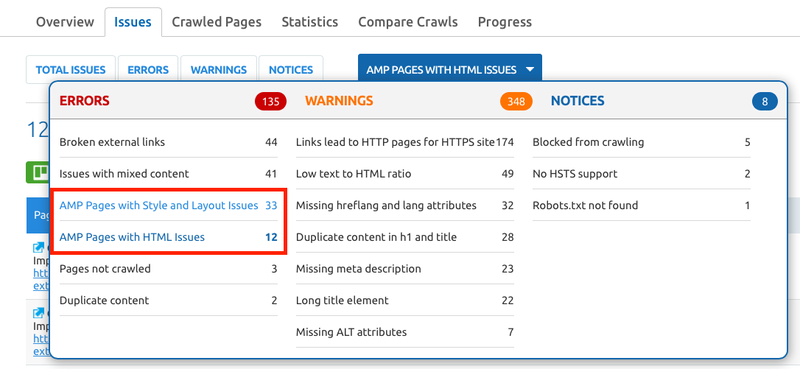The width and height of the screenshot is (800, 369).
Task: Click the red 135 errors count badge
Action: 270,101
